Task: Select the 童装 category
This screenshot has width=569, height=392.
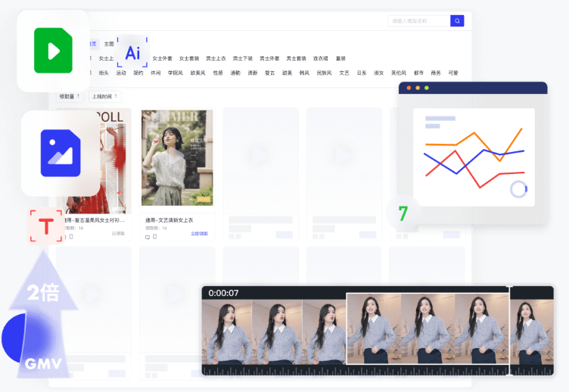Action: click(340, 58)
